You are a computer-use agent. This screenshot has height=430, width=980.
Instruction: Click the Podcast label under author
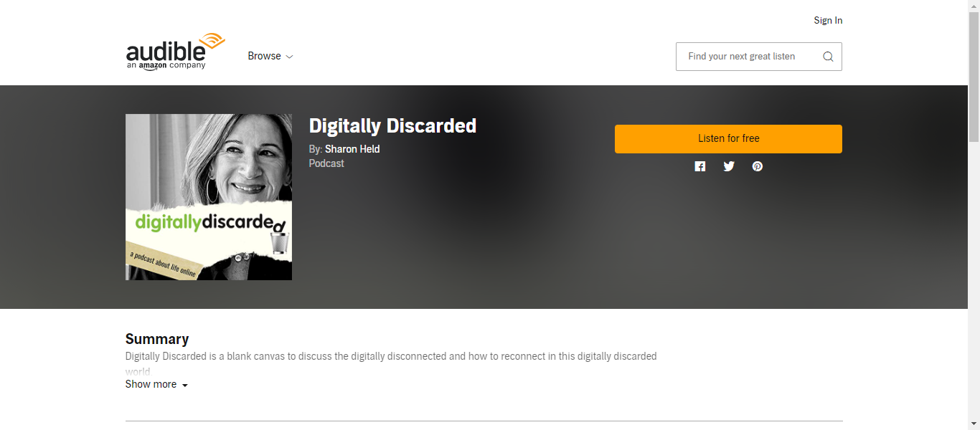point(326,163)
